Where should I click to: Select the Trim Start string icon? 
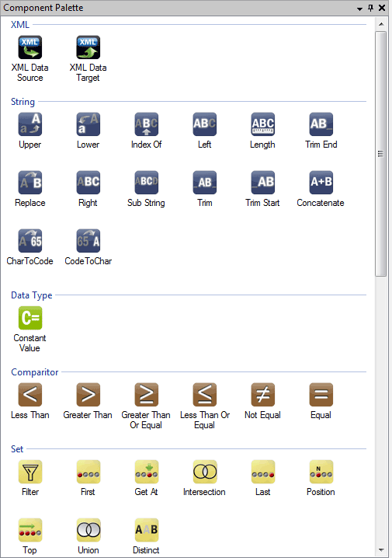pos(262,183)
